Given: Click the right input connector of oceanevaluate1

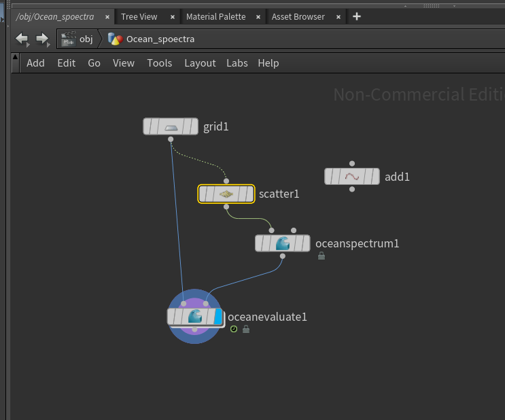Looking at the screenshot, I should point(205,304).
